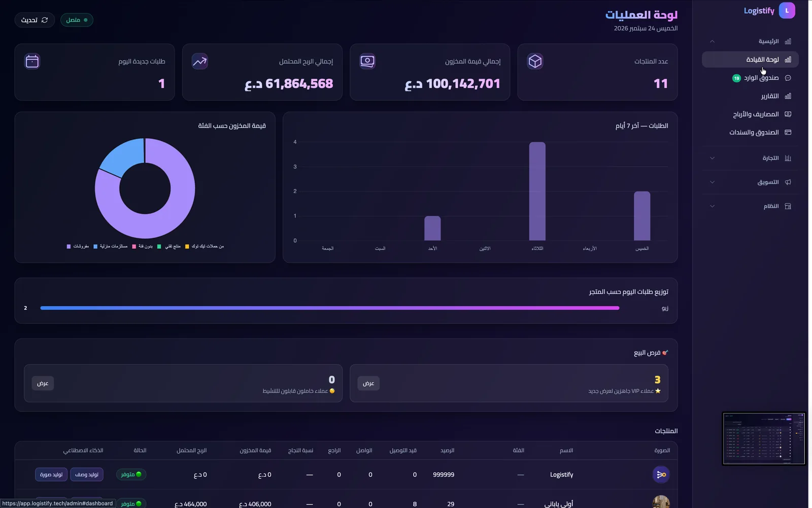Click the megaphone icon beside التسويق
This screenshot has height=508, width=812.
788,182
